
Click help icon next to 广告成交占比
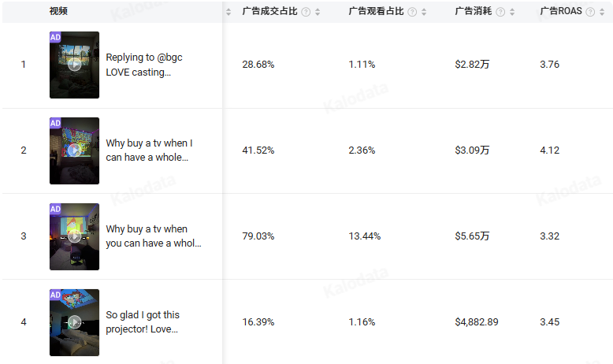(306, 12)
